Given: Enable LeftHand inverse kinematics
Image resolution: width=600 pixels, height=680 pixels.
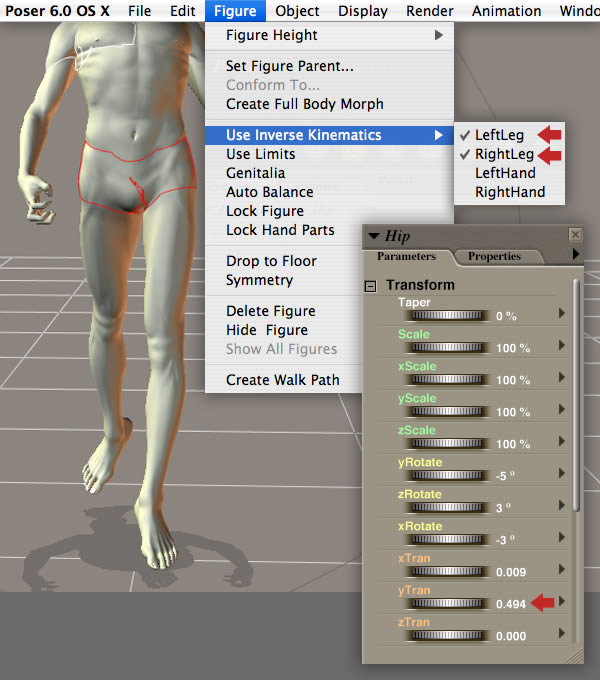Looking at the screenshot, I should (509, 173).
